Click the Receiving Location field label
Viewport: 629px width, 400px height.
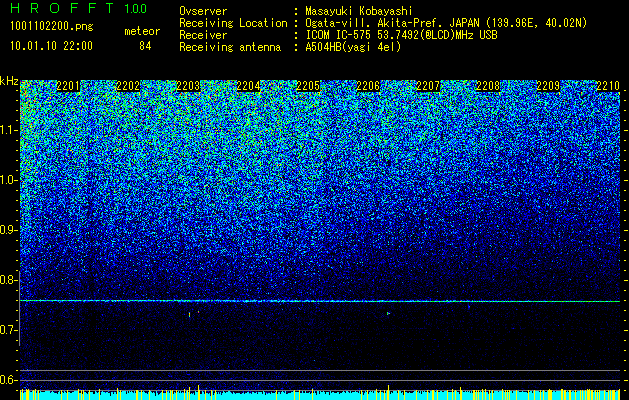click(x=233, y=23)
